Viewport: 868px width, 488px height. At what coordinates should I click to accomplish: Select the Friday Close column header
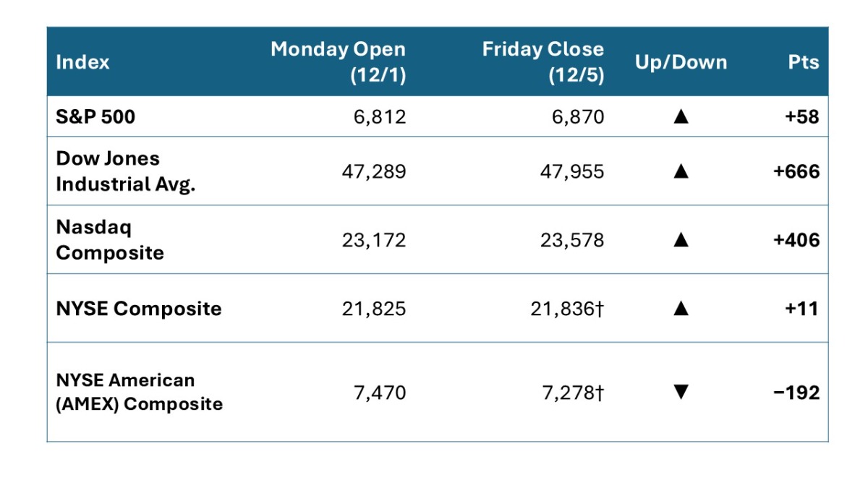point(542,62)
